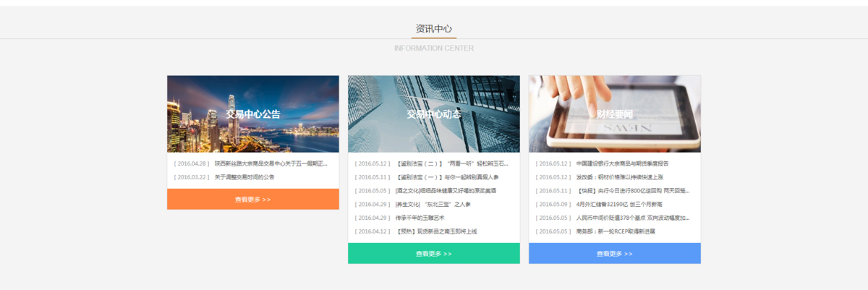Click date 2016.04.12 in 交易中心动态 list

point(373,231)
